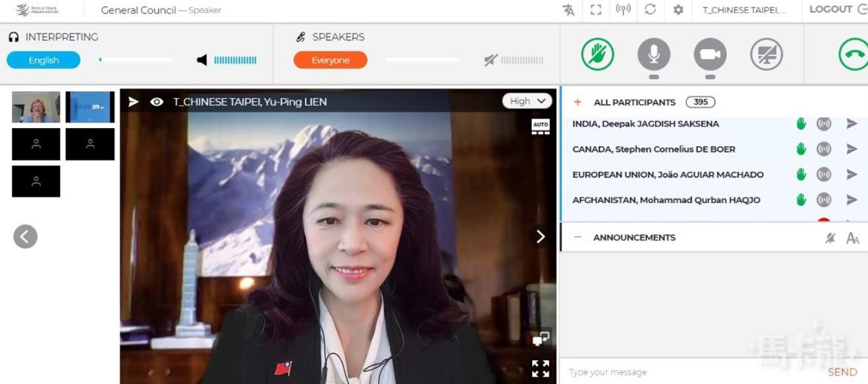This screenshot has width=868, height=384.
Task: Collapse the Announcements panel
Action: click(x=578, y=237)
